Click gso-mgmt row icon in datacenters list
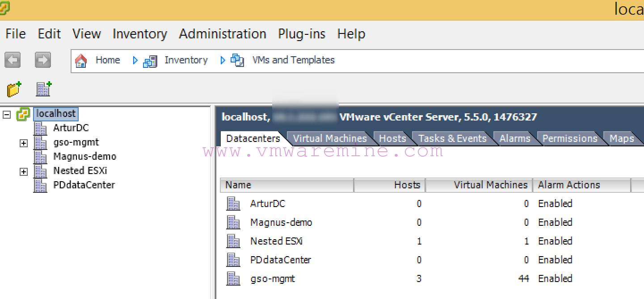Screen dimensions: 644x299 [233, 278]
